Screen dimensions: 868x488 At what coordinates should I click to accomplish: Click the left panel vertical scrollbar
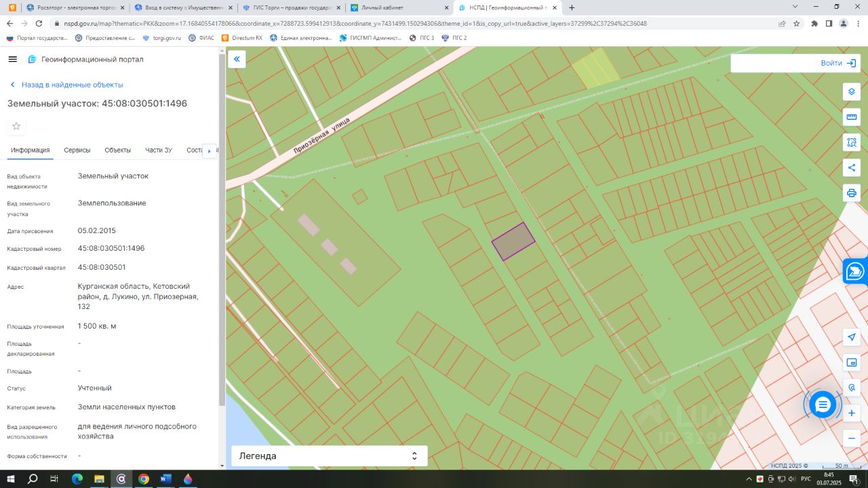tap(222, 230)
